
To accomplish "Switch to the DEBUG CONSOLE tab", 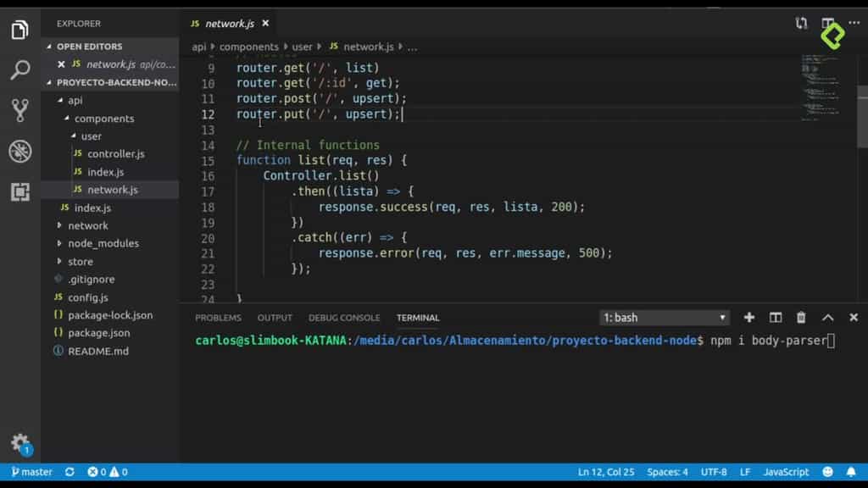I will coord(344,317).
